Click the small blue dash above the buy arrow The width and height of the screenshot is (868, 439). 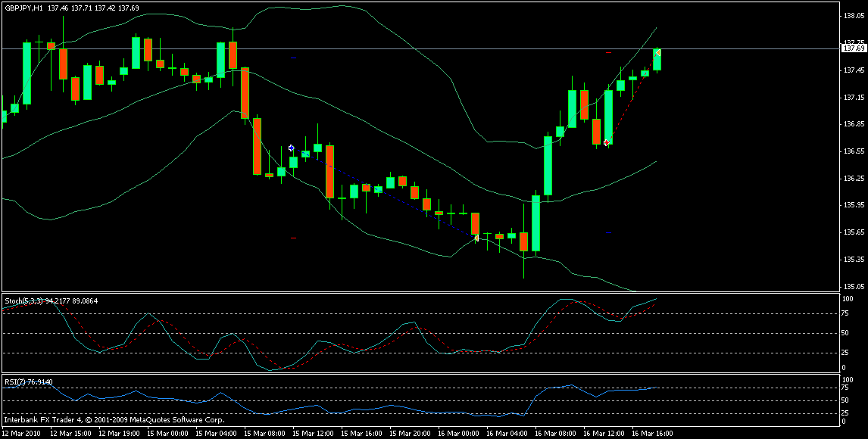pyautogui.click(x=293, y=58)
